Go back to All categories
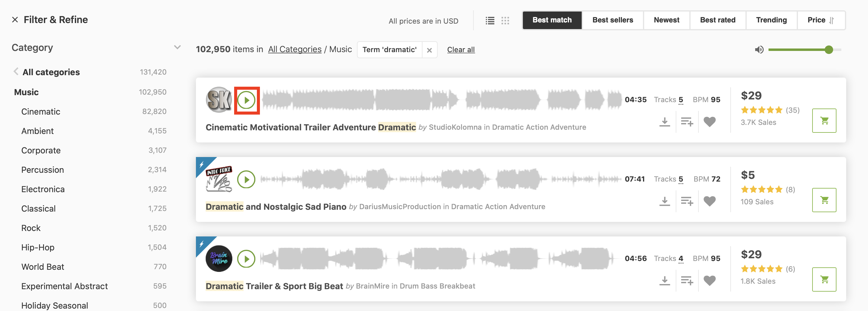Image resolution: width=868 pixels, height=311 pixels. (x=51, y=72)
